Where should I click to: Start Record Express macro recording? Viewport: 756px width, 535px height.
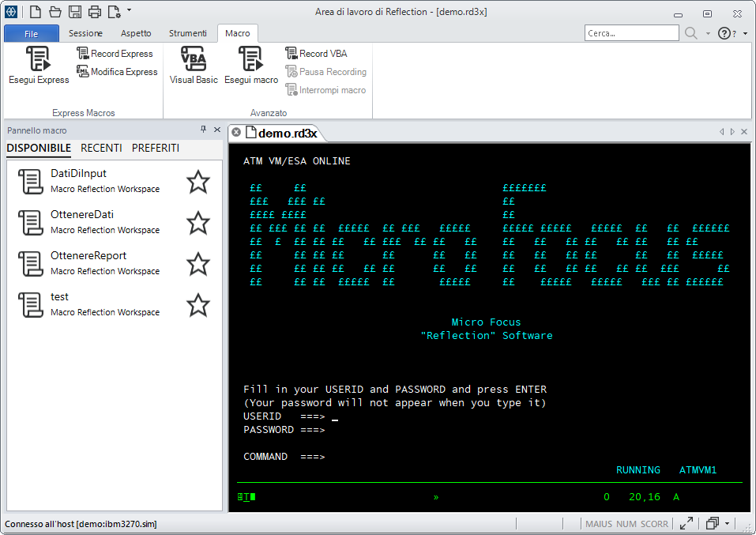point(115,54)
